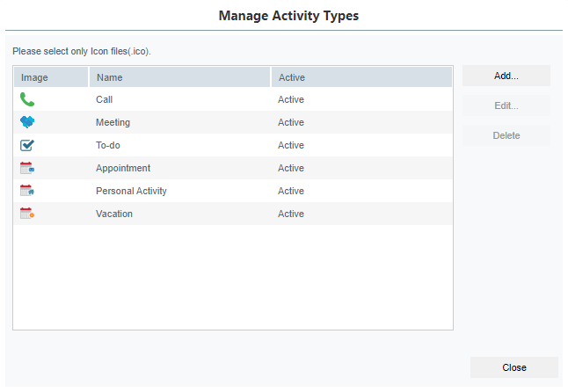Click the Vacation calendar icon
The height and width of the screenshot is (392, 568).
pyautogui.click(x=27, y=214)
